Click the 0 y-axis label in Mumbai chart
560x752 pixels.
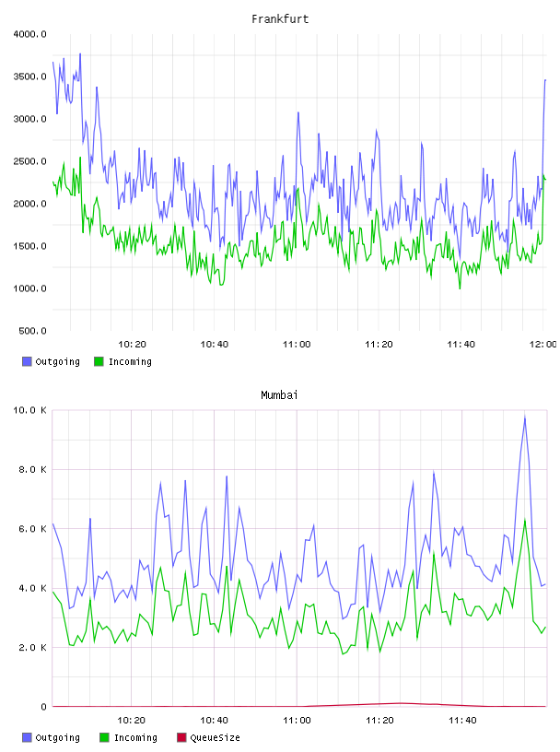point(43,707)
